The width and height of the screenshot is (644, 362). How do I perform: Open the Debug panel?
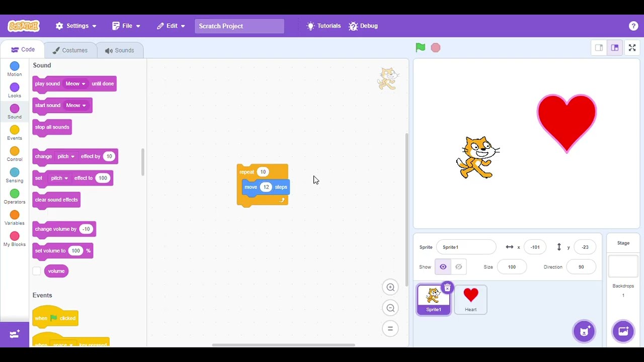pyautogui.click(x=363, y=26)
